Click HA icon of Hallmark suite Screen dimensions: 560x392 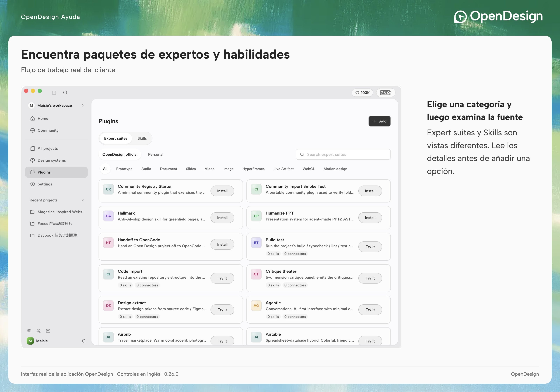(108, 216)
